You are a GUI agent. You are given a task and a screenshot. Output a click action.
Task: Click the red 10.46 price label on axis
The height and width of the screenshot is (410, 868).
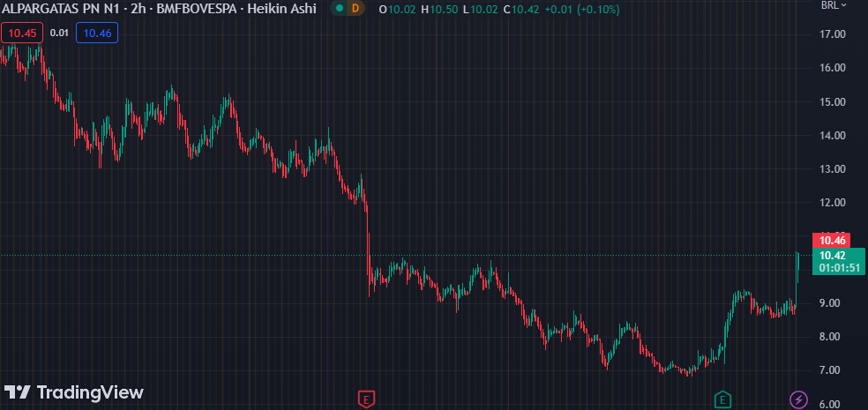(831, 240)
